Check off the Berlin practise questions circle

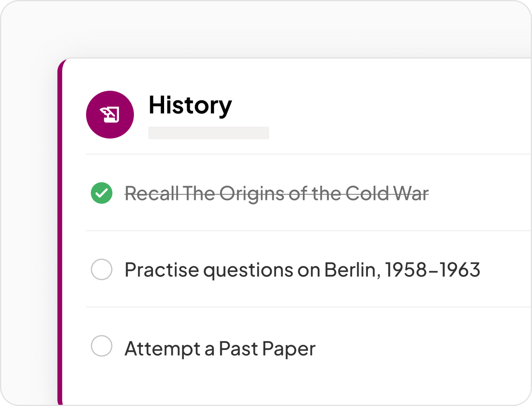click(102, 269)
